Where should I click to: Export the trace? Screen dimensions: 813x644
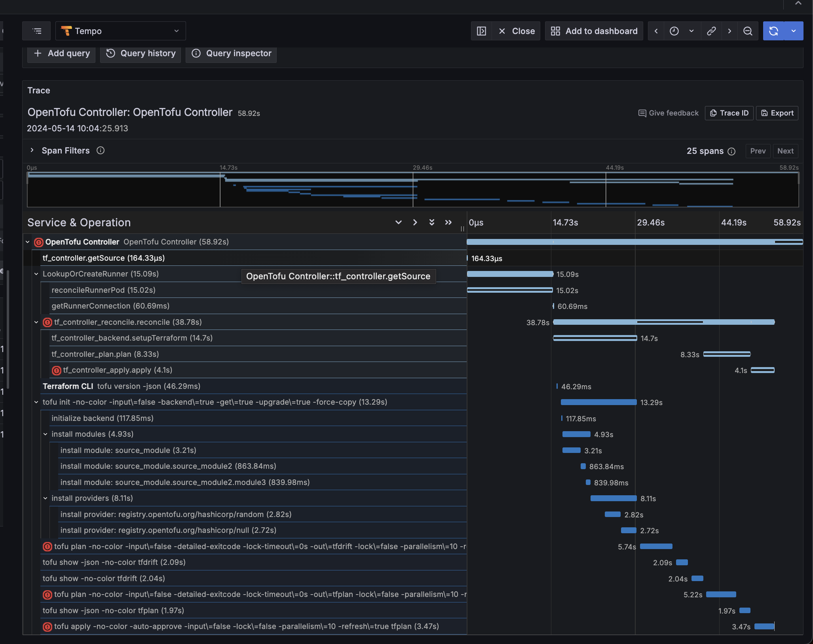coord(777,113)
